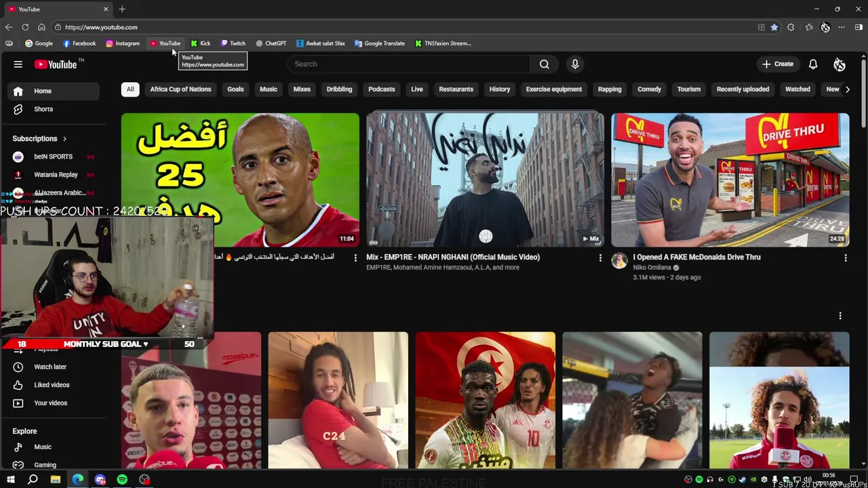Open options for EMP1RE mix video
The width and height of the screenshot is (868, 488).
tap(600, 258)
